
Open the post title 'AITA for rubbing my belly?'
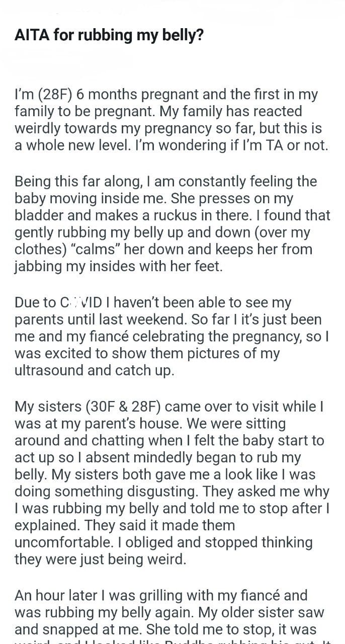[x=109, y=37]
